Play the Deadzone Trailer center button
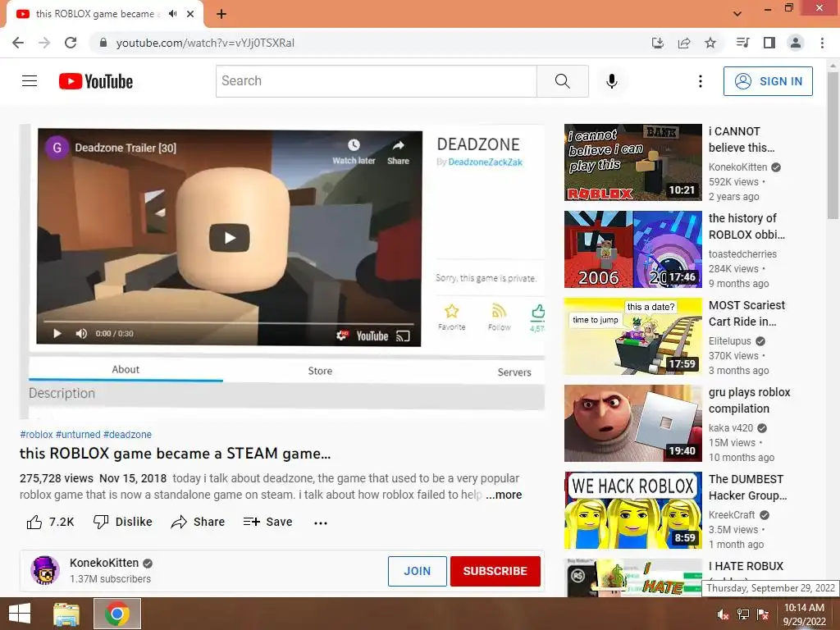The image size is (840, 630). click(x=230, y=238)
